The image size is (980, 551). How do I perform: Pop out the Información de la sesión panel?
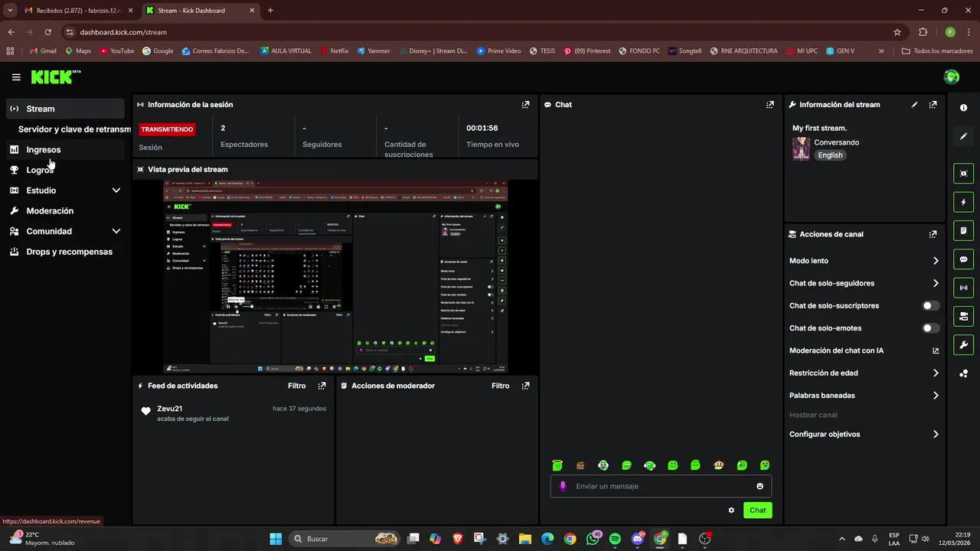tap(525, 105)
